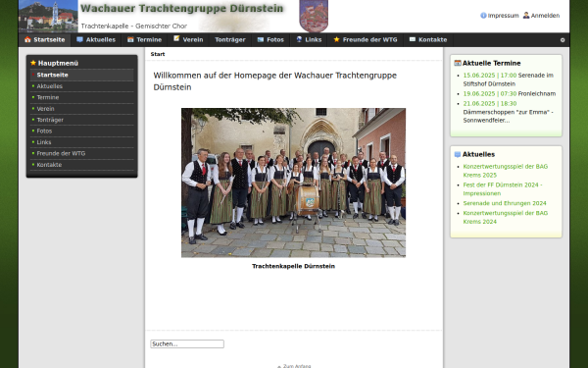Click the info icon beside Impressum
588x368 pixels.
pyautogui.click(x=483, y=16)
